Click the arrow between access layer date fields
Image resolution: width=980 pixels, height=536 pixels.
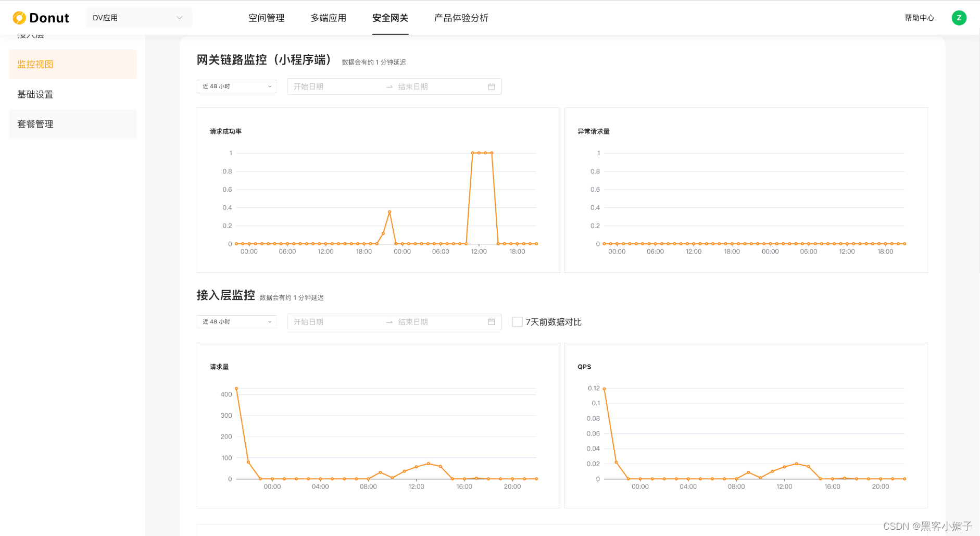tap(389, 322)
